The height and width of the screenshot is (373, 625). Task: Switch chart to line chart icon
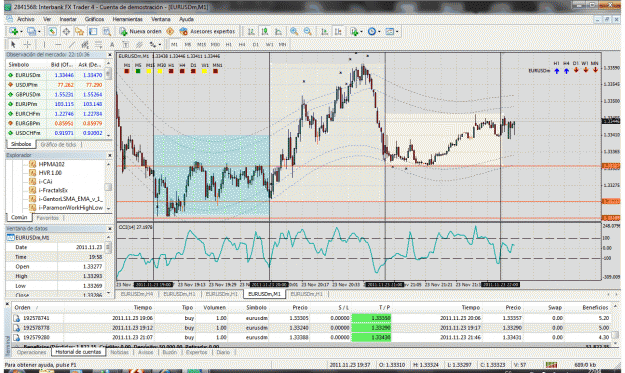[278, 31]
